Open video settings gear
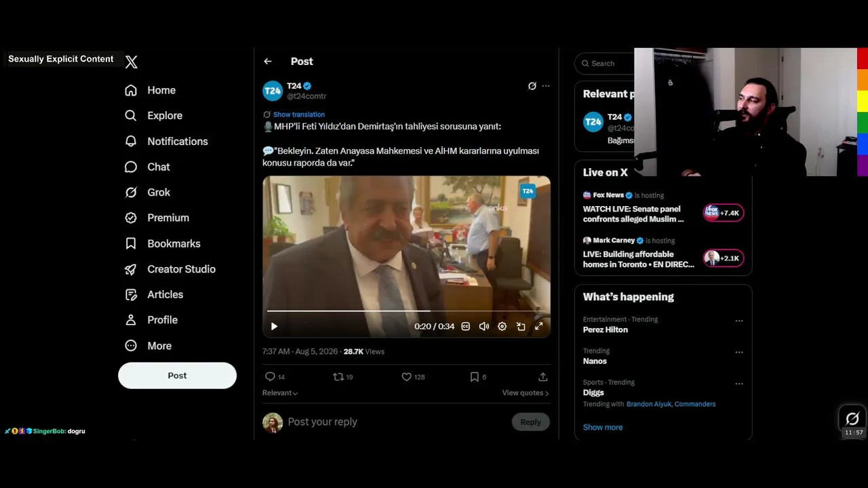Screen dimensions: 868x488 (x=502, y=327)
